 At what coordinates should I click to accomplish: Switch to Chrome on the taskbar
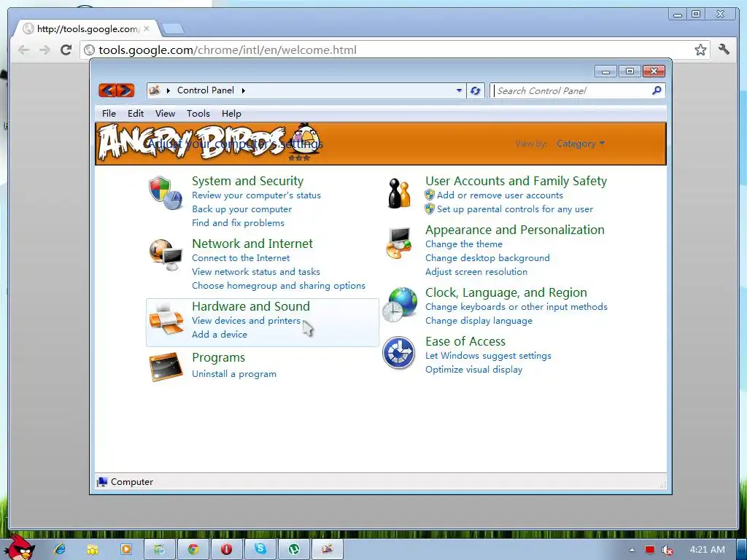193,550
